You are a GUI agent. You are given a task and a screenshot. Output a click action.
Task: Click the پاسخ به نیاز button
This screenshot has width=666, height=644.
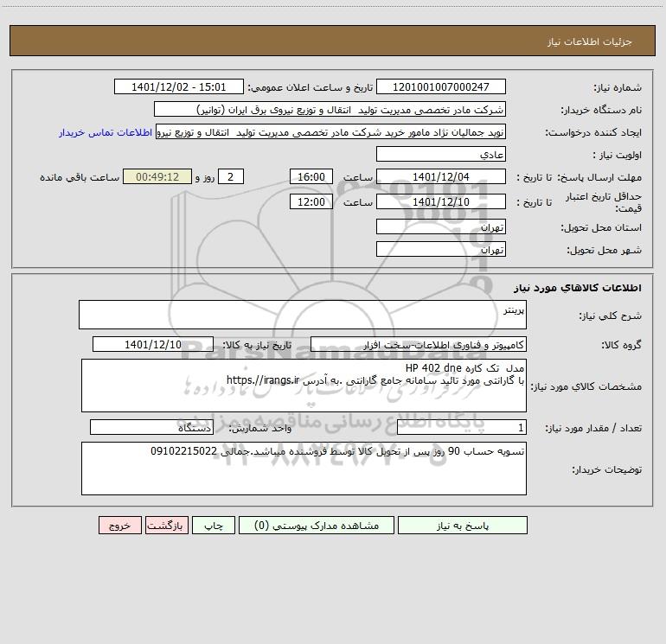pos(463,525)
